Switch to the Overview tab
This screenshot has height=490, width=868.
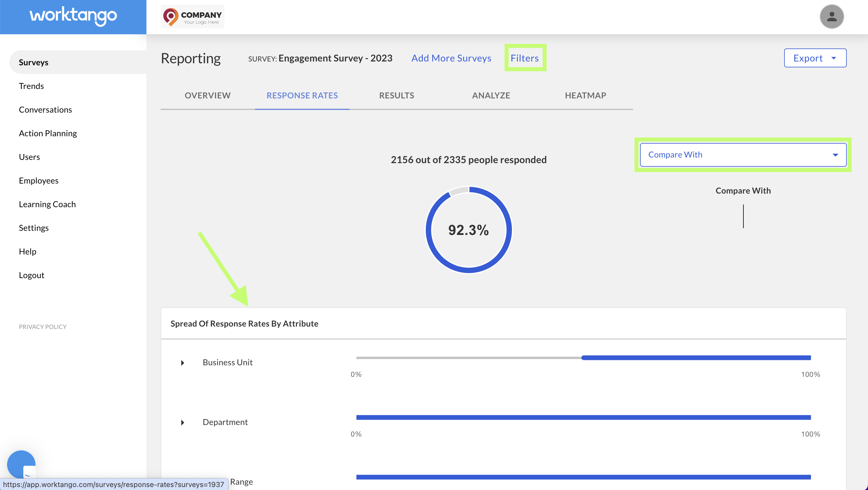coord(208,95)
